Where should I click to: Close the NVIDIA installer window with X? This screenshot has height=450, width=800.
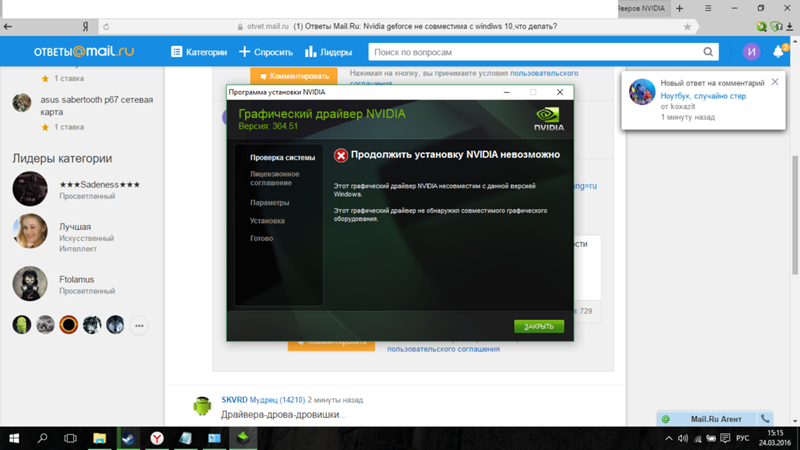560,92
